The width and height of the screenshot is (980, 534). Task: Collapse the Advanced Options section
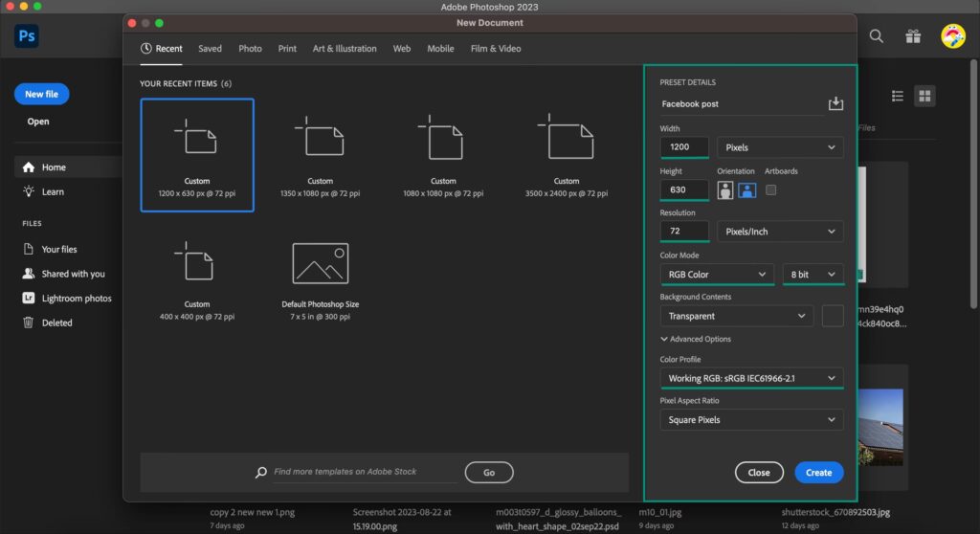pos(696,339)
